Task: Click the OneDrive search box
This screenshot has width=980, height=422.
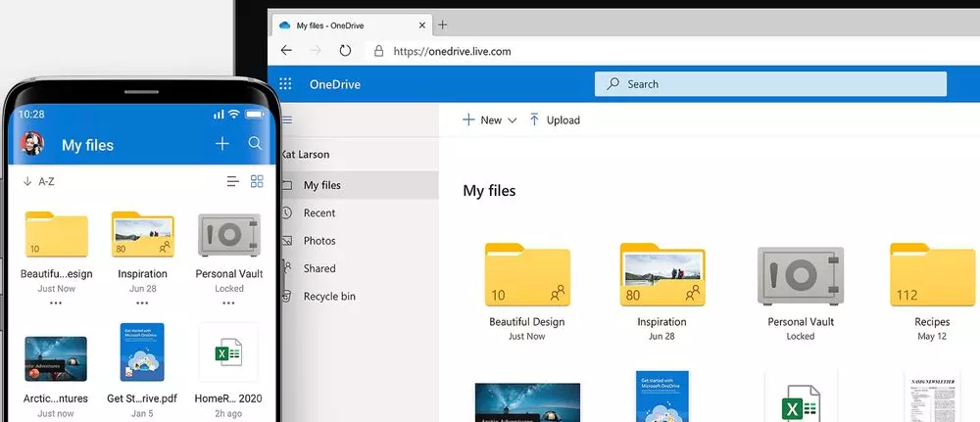Action: click(770, 84)
